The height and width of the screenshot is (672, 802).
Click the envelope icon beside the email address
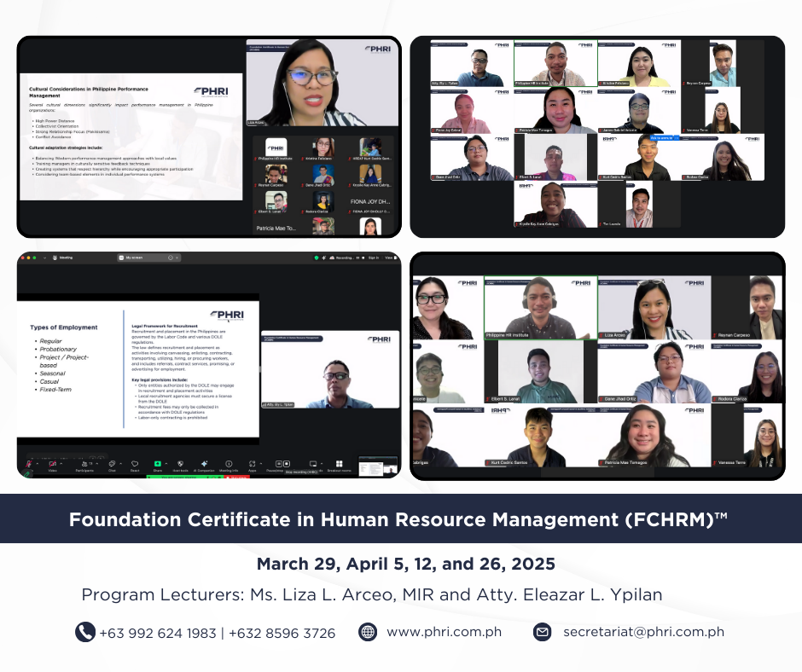coord(542,632)
